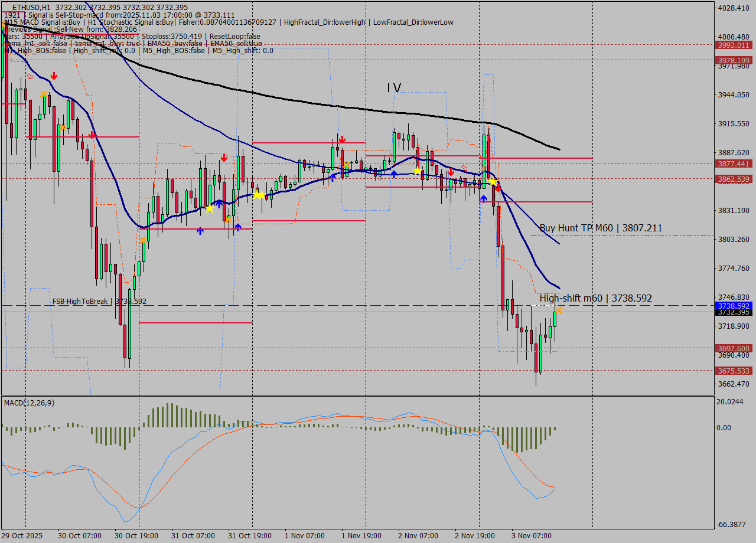Click the blue up arrow beneath the 2 Nov 19:00 candle
The height and width of the screenshot is (543, 756).
484,199
